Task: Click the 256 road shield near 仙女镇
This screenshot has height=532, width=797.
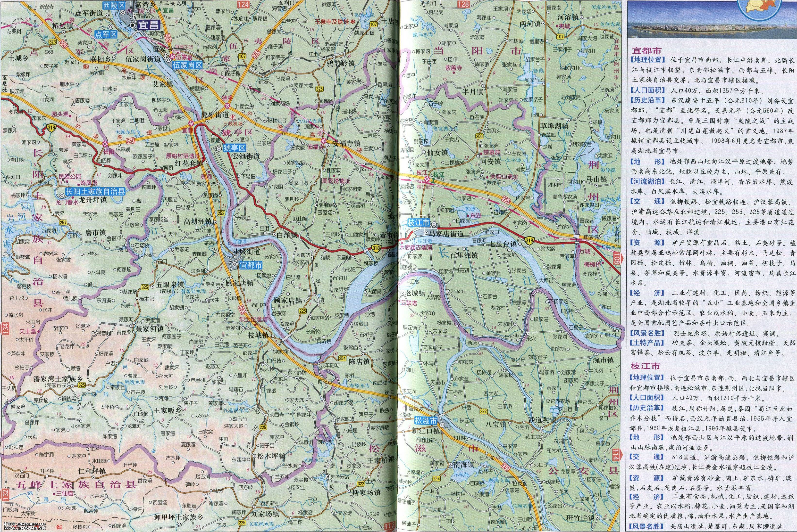Action: click(x=479, y=136)
